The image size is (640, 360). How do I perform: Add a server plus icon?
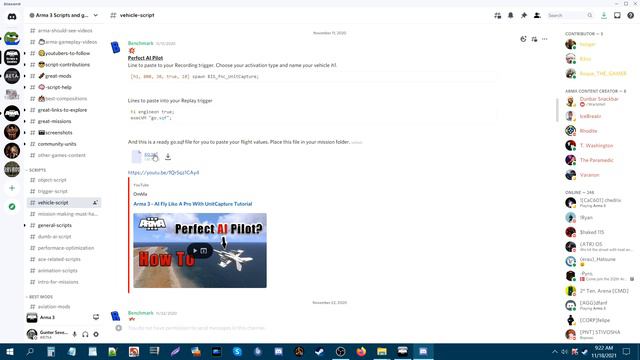point(12,188)
